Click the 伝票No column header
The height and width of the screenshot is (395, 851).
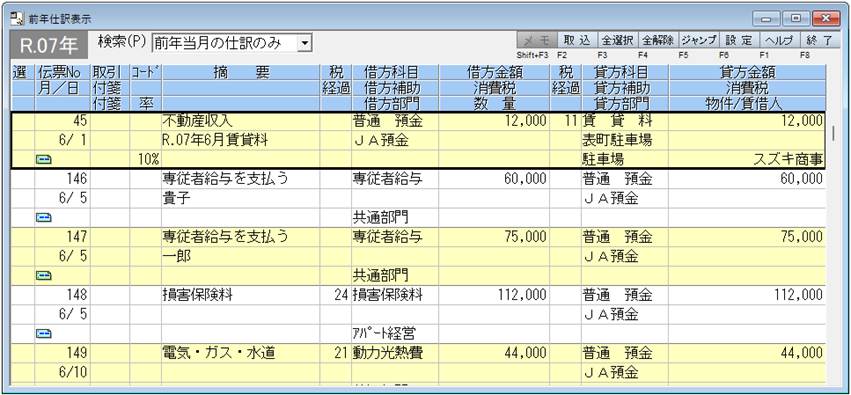pyautogui.click(x=62, y=72)
